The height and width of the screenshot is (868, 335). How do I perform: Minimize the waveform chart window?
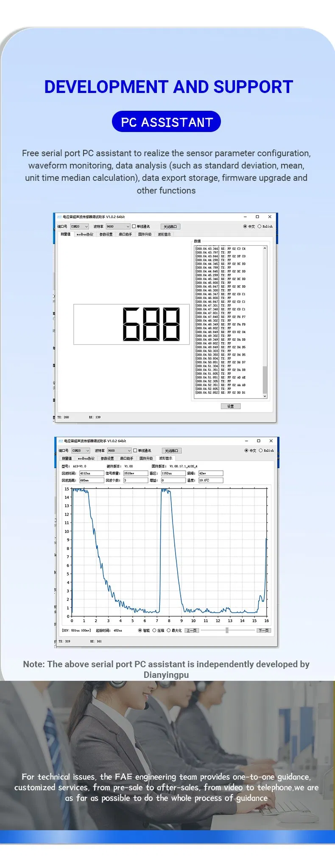(246, 441)
